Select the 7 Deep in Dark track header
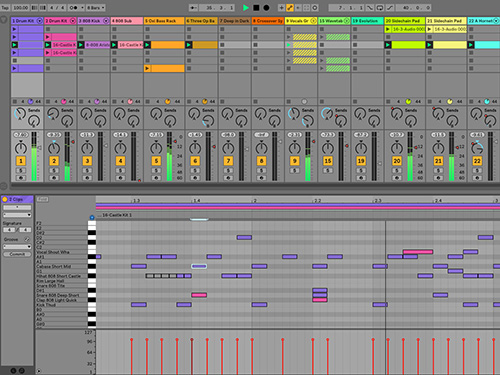 pos(235,21)
